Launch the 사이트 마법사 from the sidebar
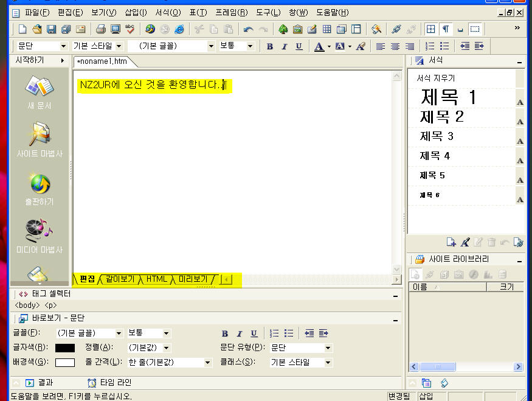This screenshot has width=532, height=401. (x=40, y=139)
